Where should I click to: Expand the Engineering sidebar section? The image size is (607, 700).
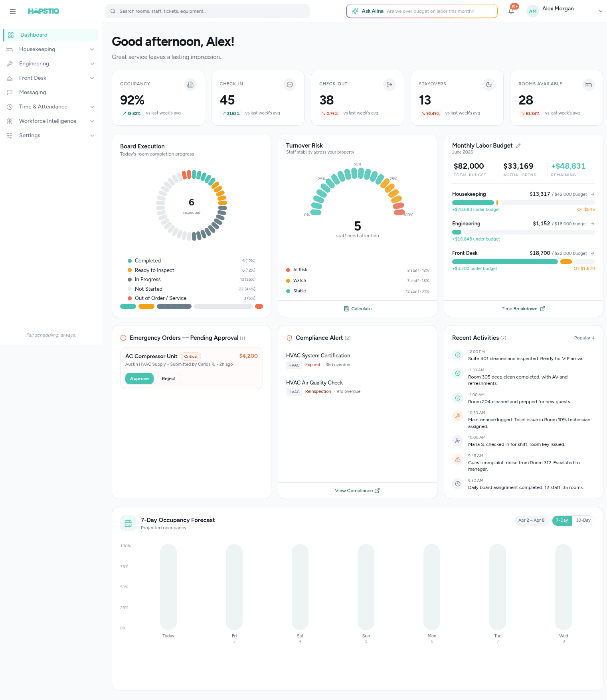(x=92, y=64)
